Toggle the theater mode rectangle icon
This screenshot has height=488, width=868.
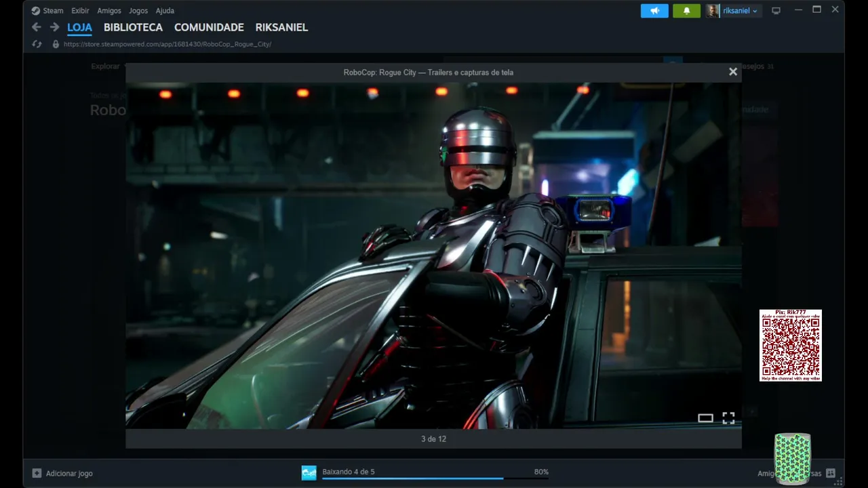point(705,418)
